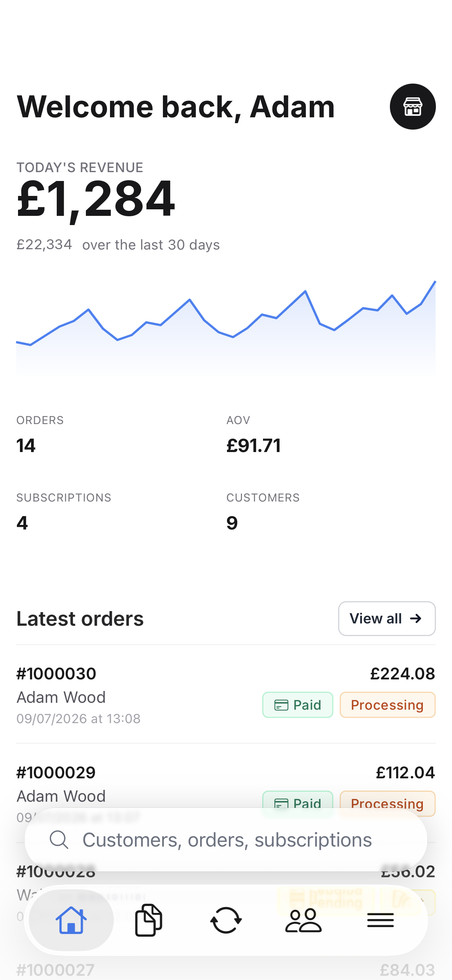Select the Processing badge on order #1000030

coord(388,705)
